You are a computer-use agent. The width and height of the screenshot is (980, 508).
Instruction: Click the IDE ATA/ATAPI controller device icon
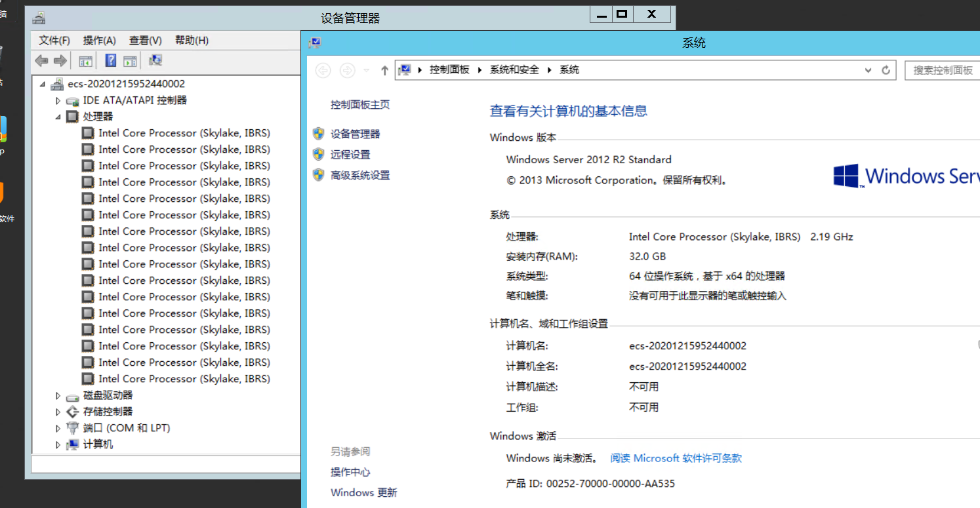click(73, 100)
